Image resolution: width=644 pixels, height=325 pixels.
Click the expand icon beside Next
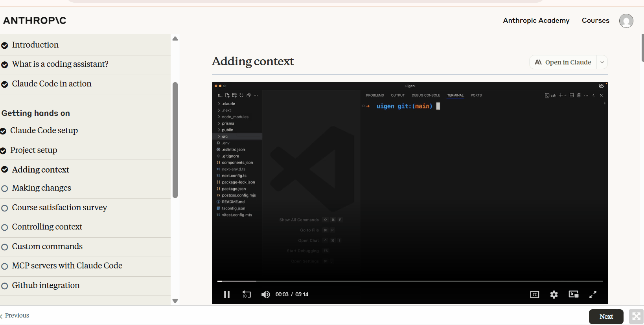[637, 317]
